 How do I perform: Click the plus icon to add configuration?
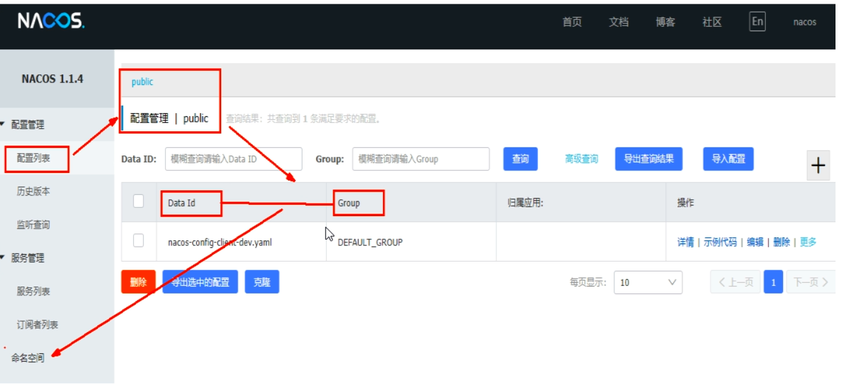point(818,165)
